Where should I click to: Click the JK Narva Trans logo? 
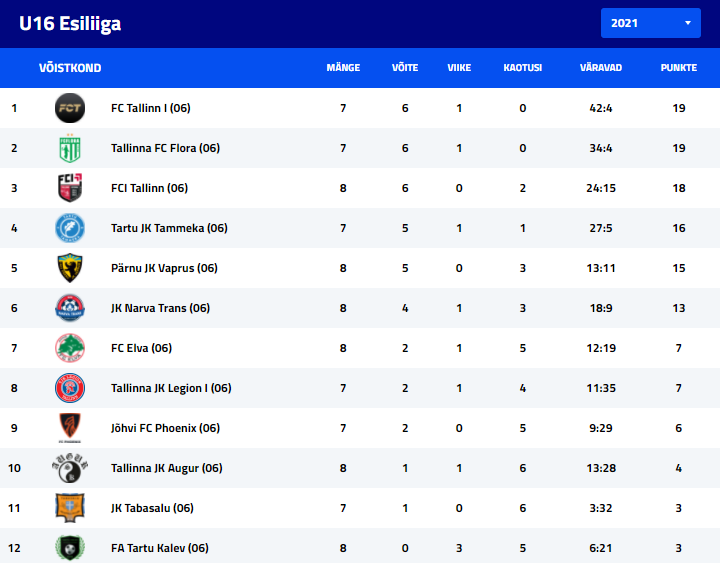point(70,308)
